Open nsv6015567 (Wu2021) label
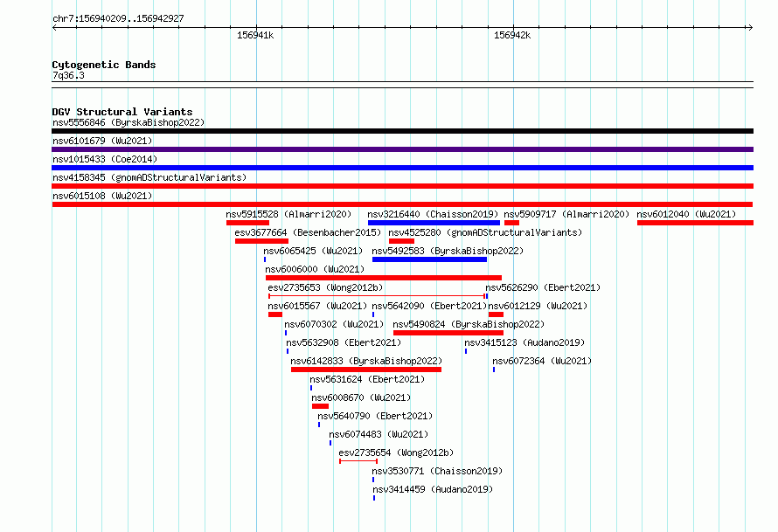 click(317, 306)
